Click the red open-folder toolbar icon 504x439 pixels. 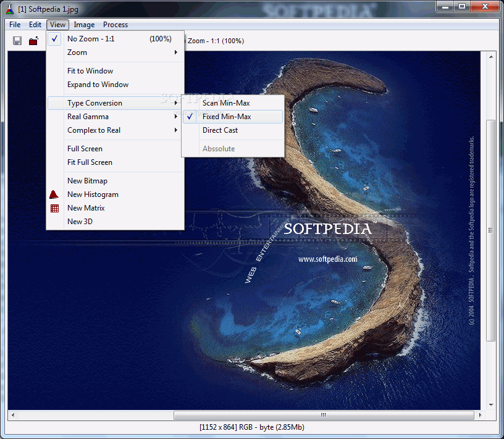pyautogui.click(x=34, y=41)
